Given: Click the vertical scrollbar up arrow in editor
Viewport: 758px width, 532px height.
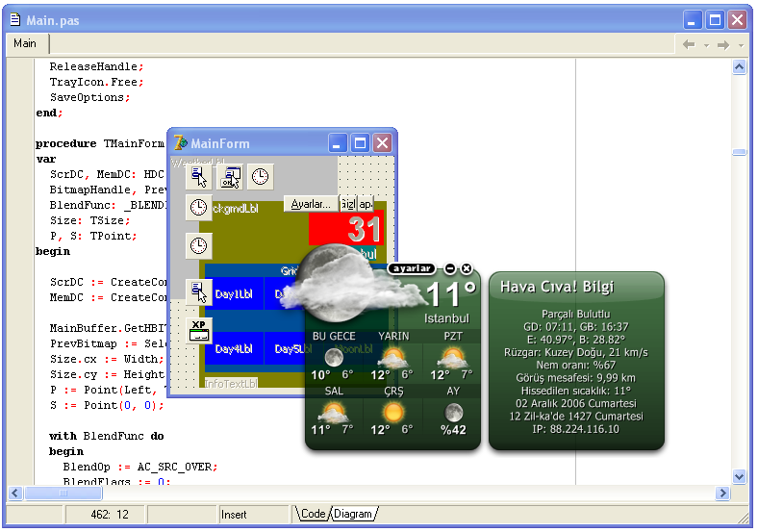Looking at the screenshot, I should pos(739,67).
